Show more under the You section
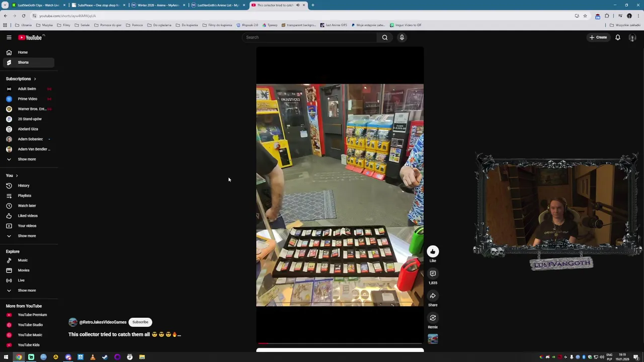This screenshot has height=362, width=644. 29,236
